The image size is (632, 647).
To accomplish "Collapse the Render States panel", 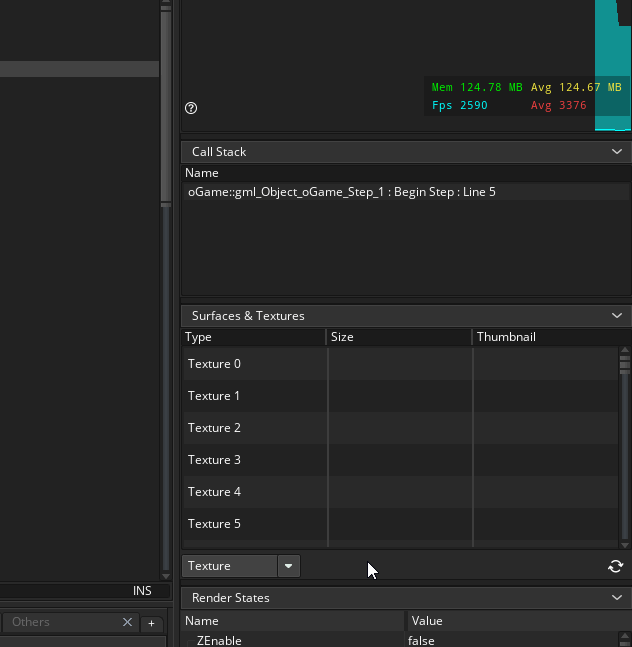I will pos(616,598).
